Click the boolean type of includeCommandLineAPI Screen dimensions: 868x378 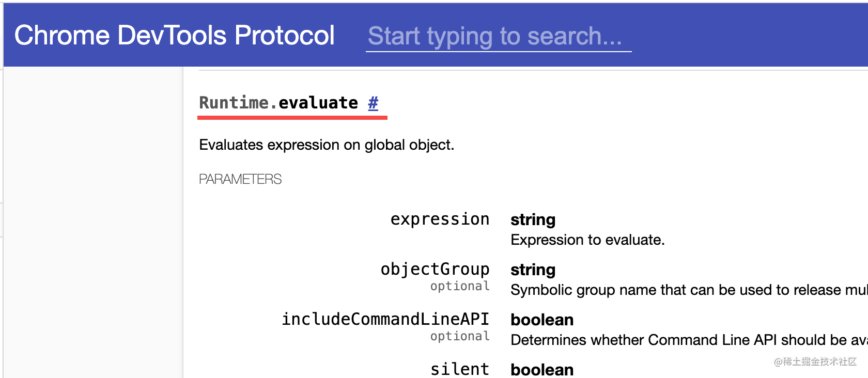pyautogui.click(x=542, y=320)
